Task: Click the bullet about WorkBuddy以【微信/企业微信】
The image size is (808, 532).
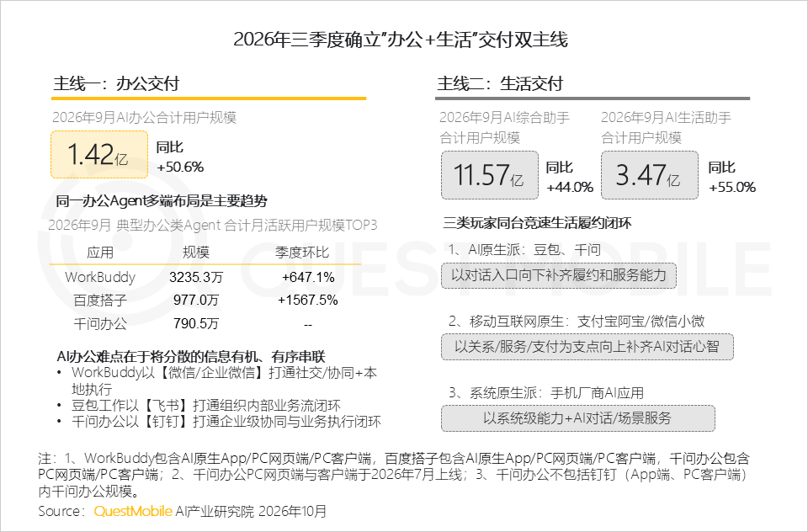Action: pos(224,380)
